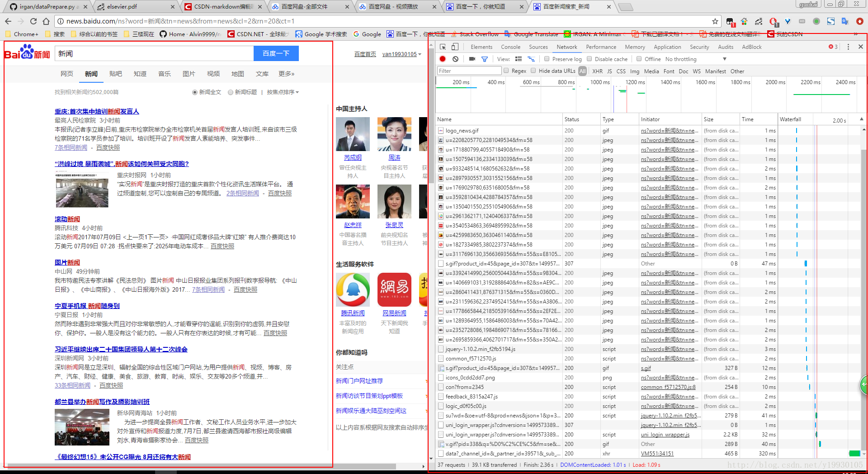Open the 腾讯新闻 app icon
The width and height of the screenshot is (868, 474).
coord(353,290)
